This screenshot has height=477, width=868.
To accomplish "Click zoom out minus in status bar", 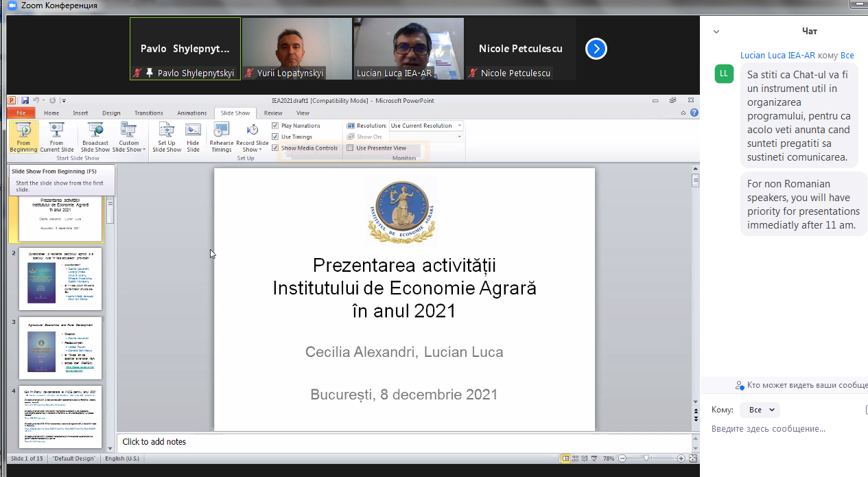I will (622, 458).
